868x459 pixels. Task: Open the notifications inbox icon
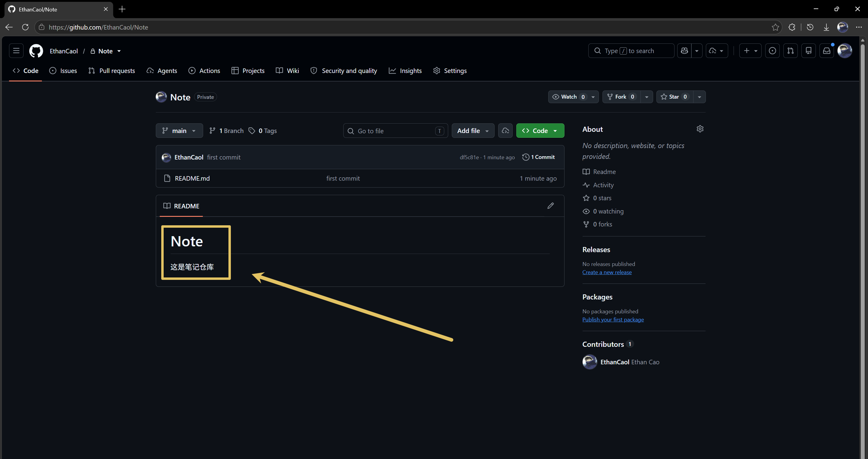(x=826, y=51)
